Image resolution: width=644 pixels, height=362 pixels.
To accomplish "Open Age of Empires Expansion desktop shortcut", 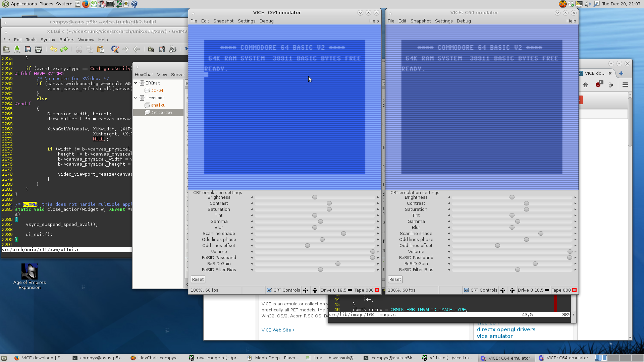I will (x=30, y=276).
